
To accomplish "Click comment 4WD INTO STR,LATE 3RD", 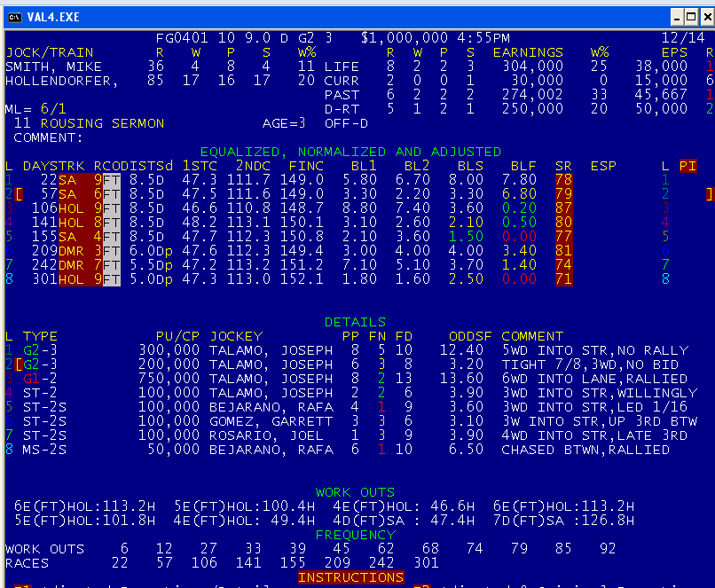I will point(594,435).
